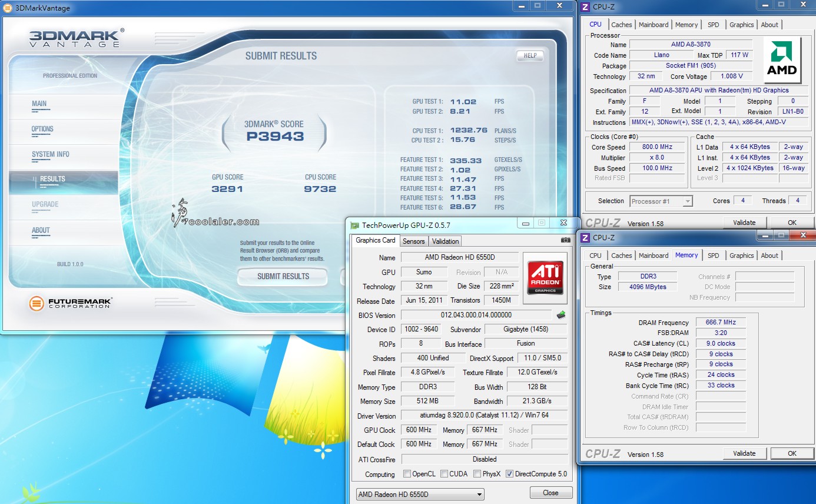The width and height of the screenshot is (816, 504).
Task: Switch to the Validation tab in GPU-Z
Action: pos(445,241)
